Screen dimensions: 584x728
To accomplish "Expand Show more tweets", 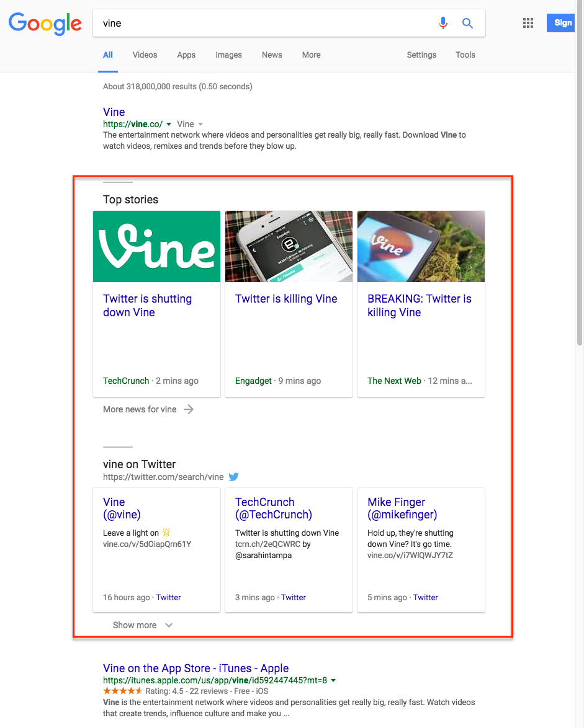I will 143,625.
